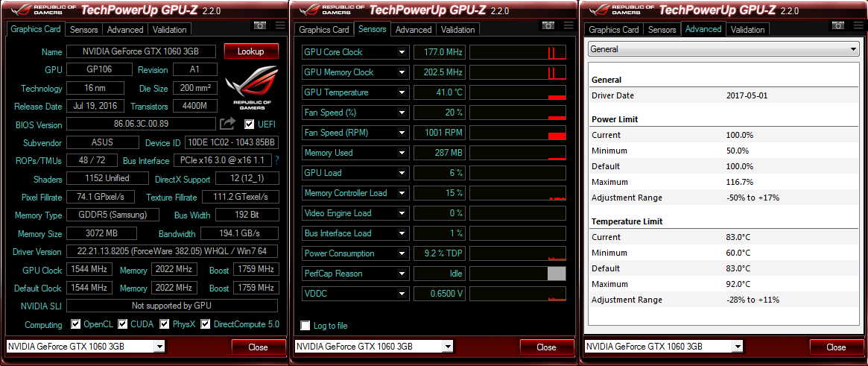Click camera screenshot icon in Advanced window

(x=838, y=25)
